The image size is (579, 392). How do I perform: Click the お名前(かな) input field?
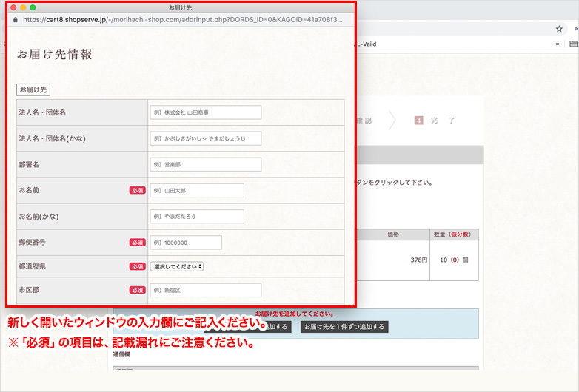click(x=197, y=217)
